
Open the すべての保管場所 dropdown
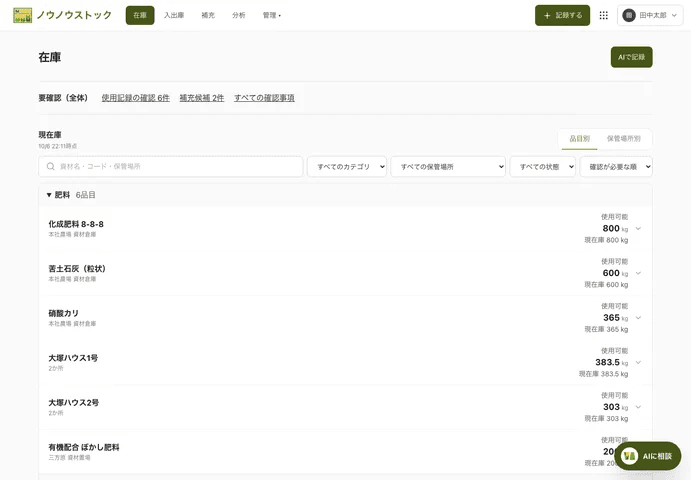pos(448,167)
